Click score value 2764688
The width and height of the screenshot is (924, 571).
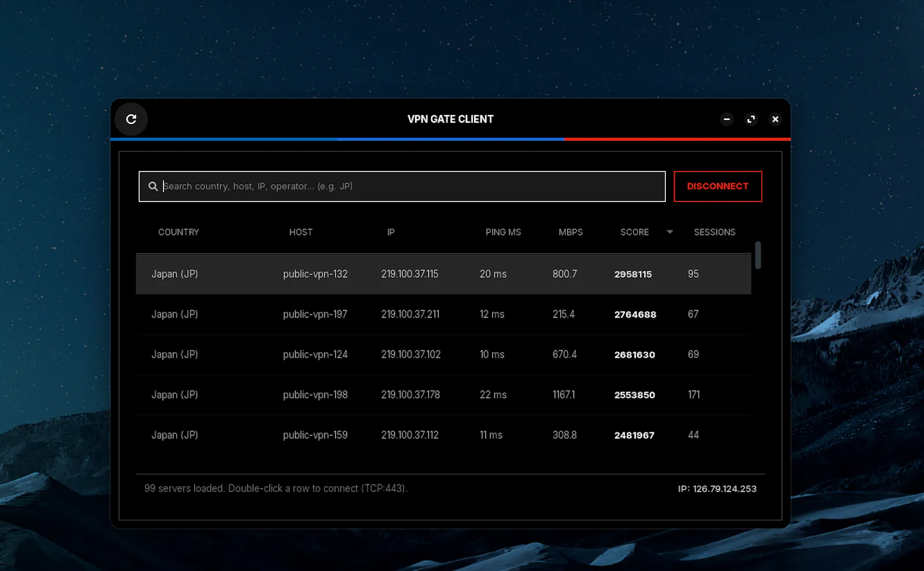coord(635,315)
